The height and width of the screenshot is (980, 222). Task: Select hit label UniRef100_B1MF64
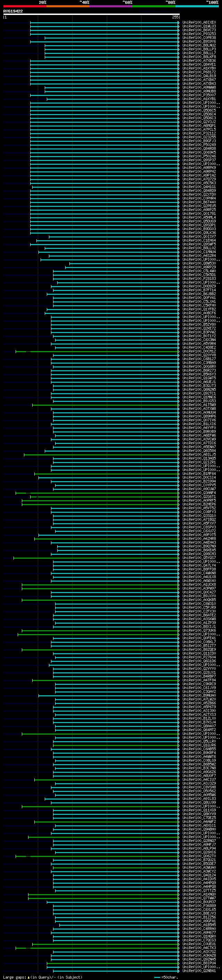(199, 473)
